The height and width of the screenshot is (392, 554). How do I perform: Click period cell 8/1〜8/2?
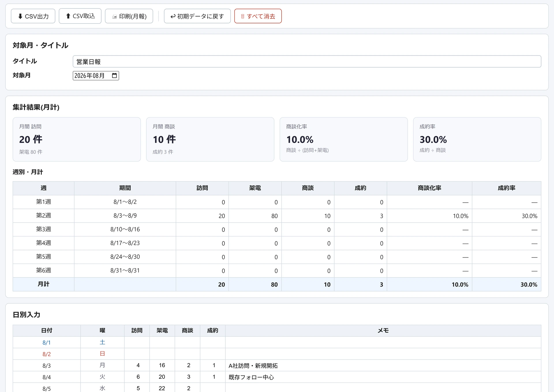point(125,202)
